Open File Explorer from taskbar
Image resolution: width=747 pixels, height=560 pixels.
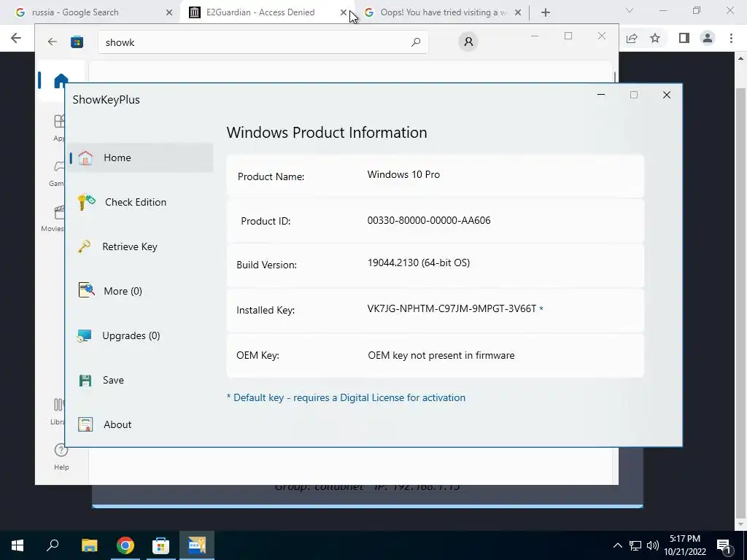(x=89, y=545)
